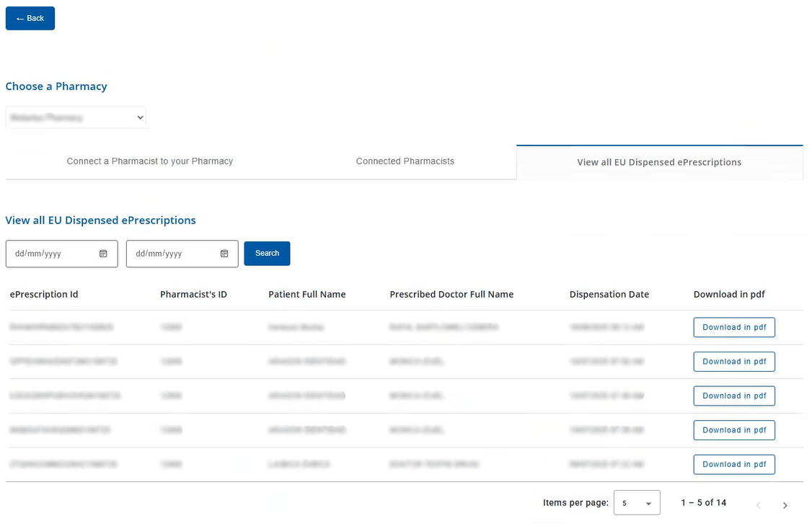
Task: Click the ePrescription Id column header
Action: (44, 294)
